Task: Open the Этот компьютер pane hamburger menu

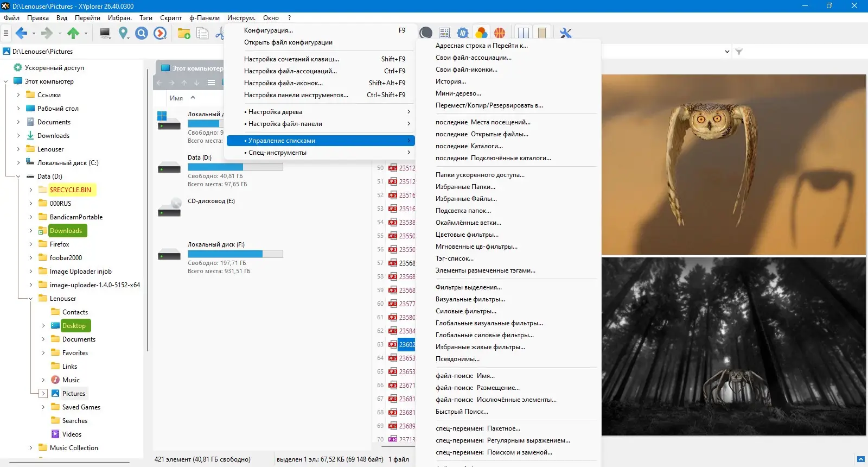Action: [x=211, y=83]
